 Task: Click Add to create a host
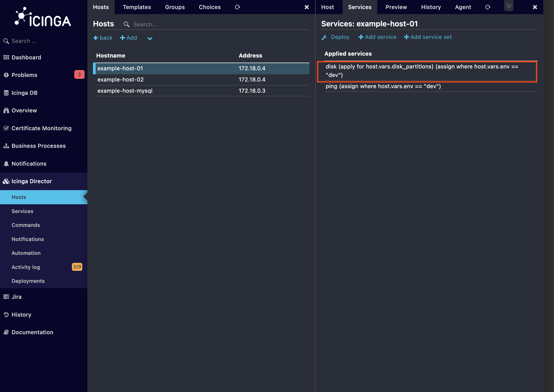pyautogui.click(x=128, y=38)
